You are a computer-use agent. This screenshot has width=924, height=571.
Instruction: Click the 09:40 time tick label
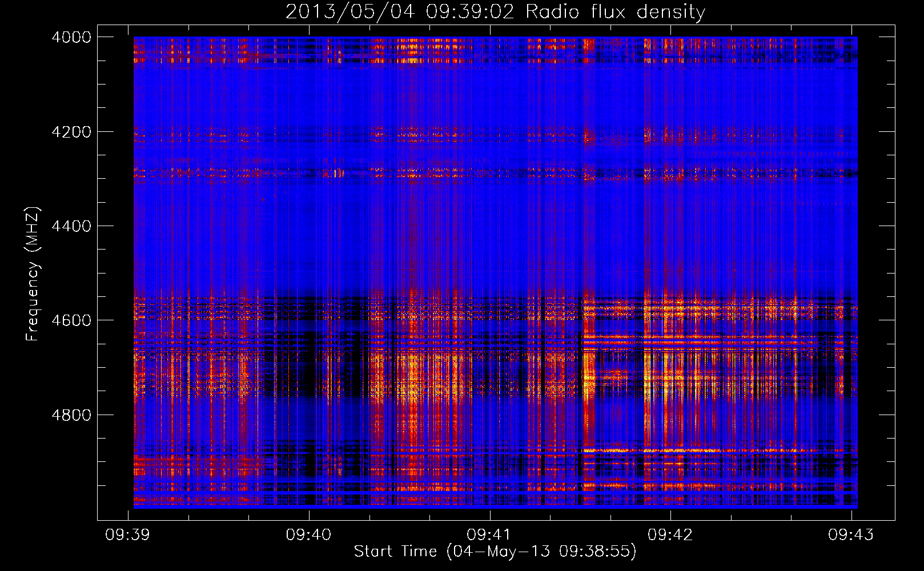click(x=309, y=534)
